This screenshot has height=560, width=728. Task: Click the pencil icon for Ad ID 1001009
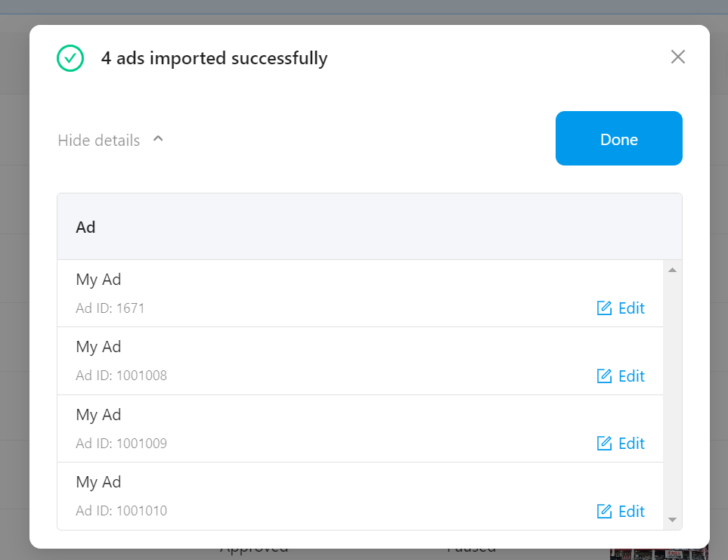[604, 444]
